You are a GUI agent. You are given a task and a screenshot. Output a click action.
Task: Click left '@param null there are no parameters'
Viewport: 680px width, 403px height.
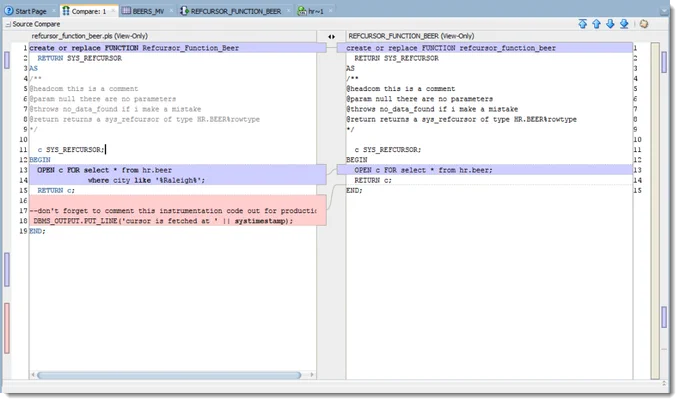103,99
